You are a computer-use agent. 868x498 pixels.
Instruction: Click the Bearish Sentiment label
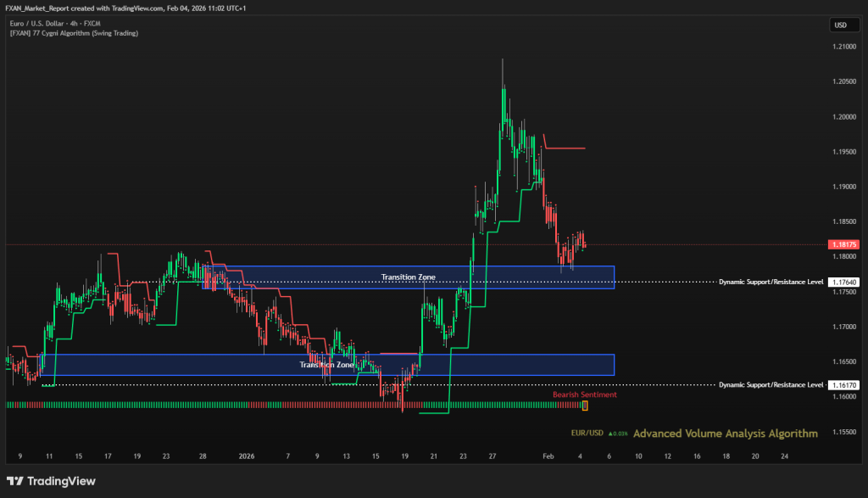584,394
